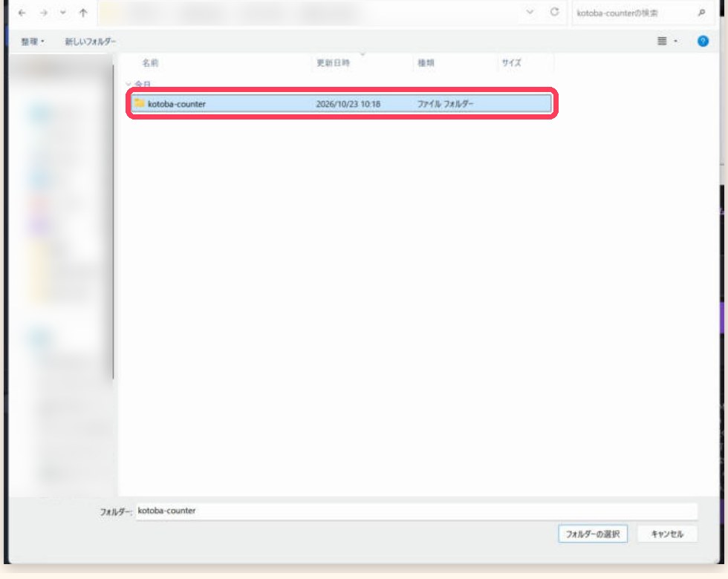Navigate up one folder level
The width and height of the screenshot is (728, 579).
coord(83,13)
